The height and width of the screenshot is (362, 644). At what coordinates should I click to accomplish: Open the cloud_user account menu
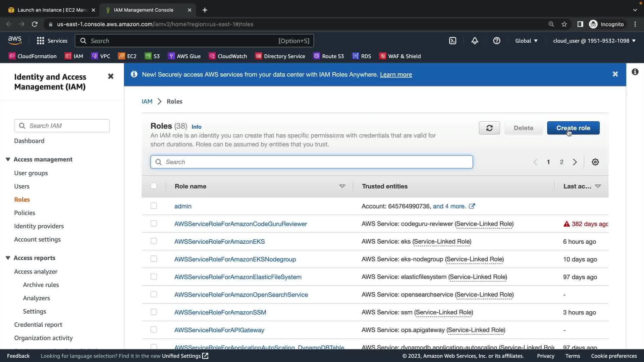pos(594,41)
